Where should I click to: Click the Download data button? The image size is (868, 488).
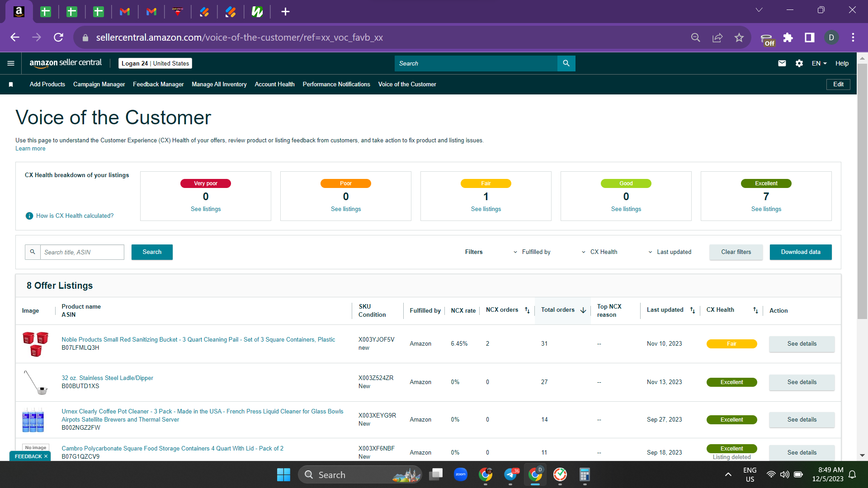point(801,252)
